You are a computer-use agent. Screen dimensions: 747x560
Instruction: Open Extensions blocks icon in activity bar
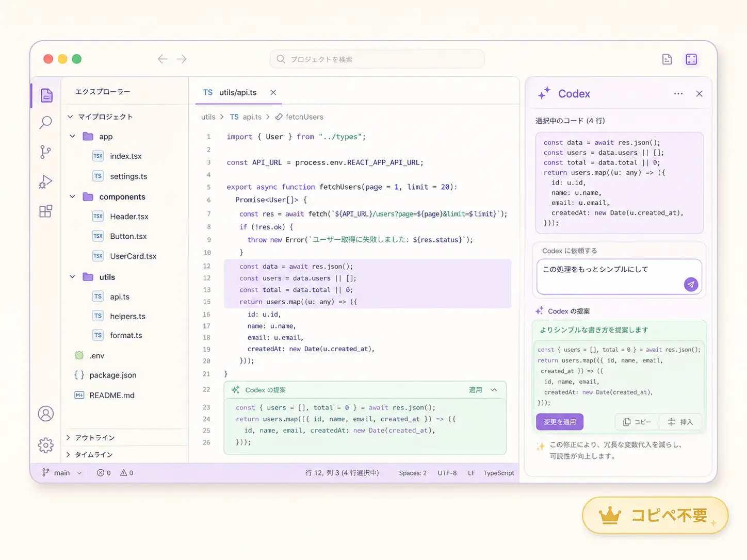45,211
